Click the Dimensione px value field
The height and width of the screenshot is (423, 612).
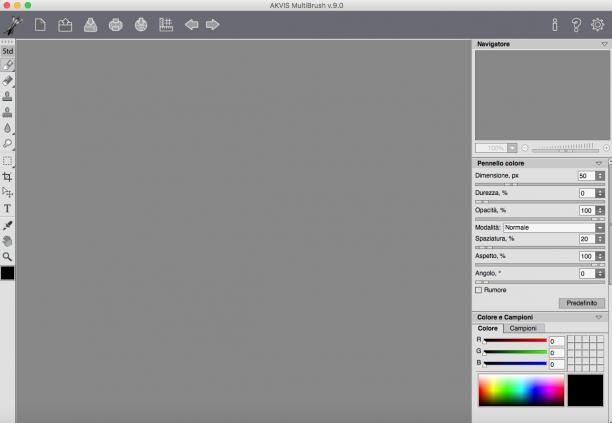pyautogui.click(x=586, y=176)
